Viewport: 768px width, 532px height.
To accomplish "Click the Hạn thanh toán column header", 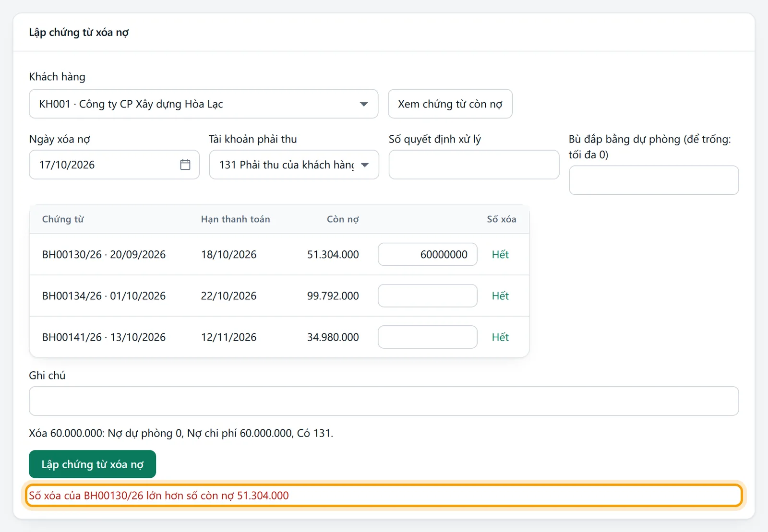I will [235, 219].
